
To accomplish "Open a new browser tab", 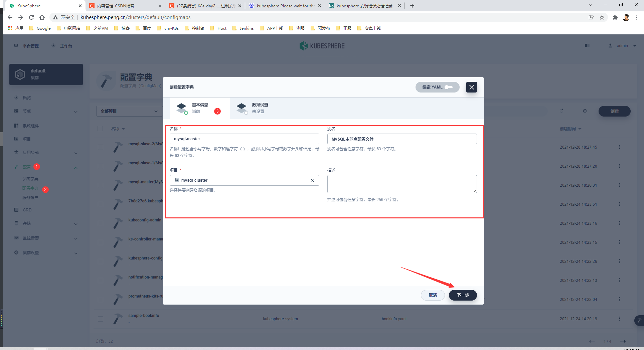I will (x=412, y=6).
